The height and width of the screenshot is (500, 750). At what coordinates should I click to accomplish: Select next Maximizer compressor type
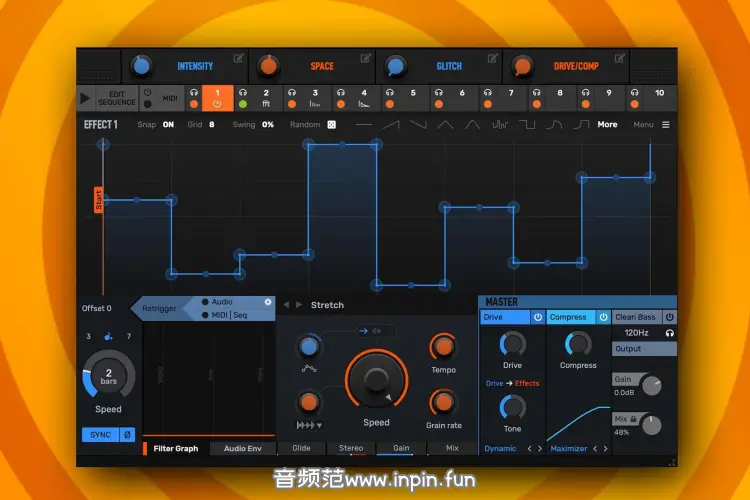[x=606, y=448]
